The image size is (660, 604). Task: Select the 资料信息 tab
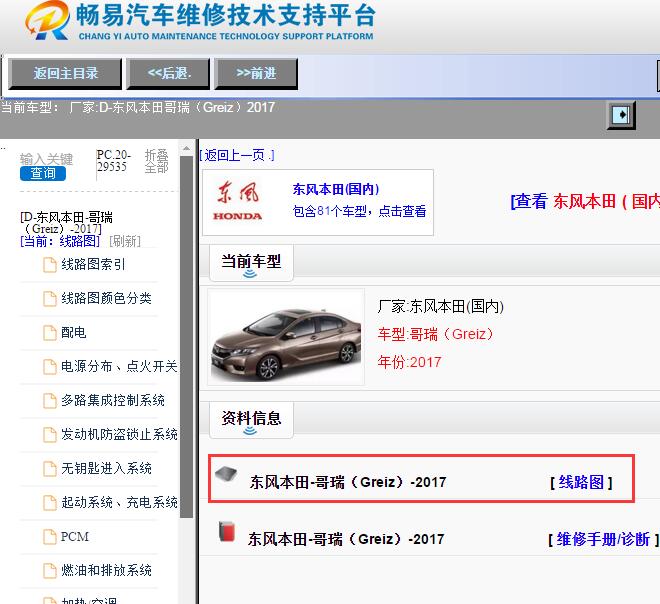pos(251,418)
